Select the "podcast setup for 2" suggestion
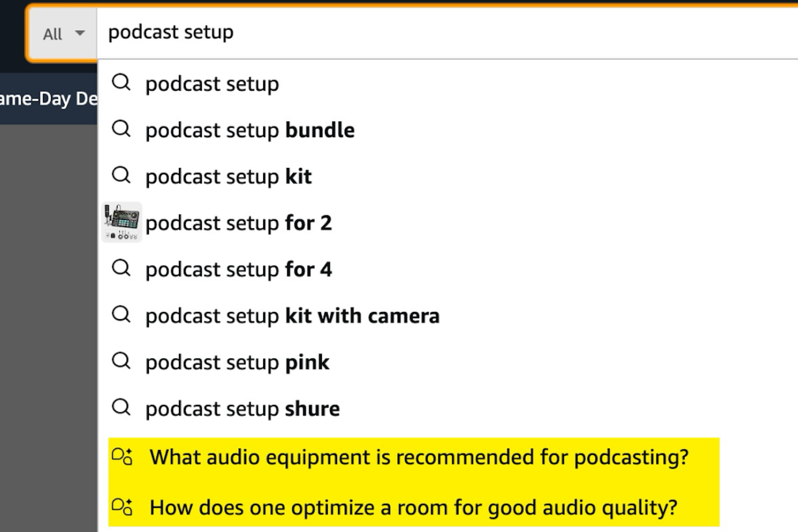 tap(239, 223)
